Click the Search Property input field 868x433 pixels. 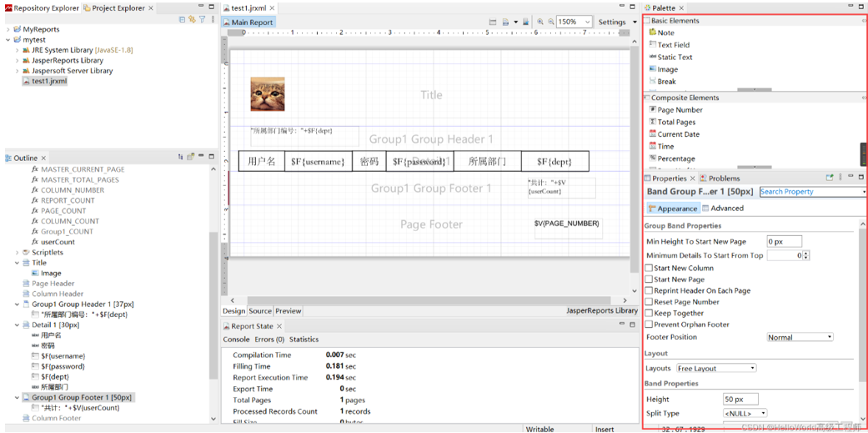point(810,192)
